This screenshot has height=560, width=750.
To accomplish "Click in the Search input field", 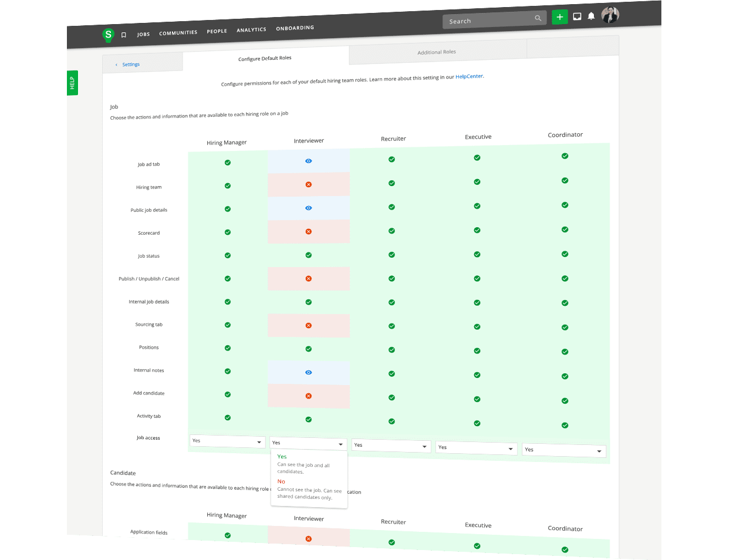I will click(487, 21).
